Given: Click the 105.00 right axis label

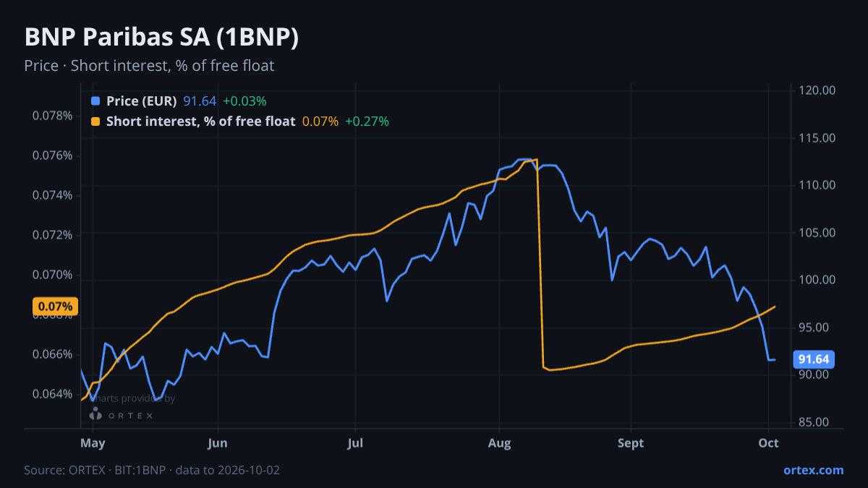Looking at the screenshot, I should (x=817, y=233).
